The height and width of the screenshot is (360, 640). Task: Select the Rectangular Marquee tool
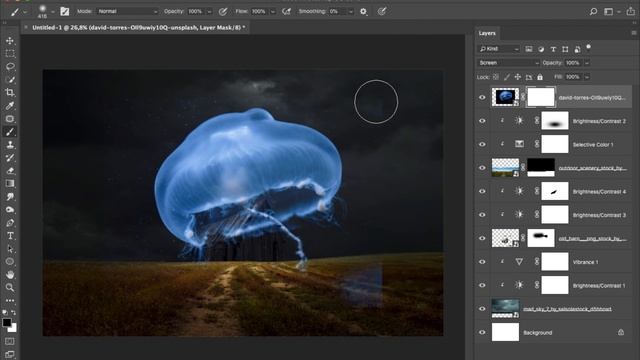pos(10,53)
